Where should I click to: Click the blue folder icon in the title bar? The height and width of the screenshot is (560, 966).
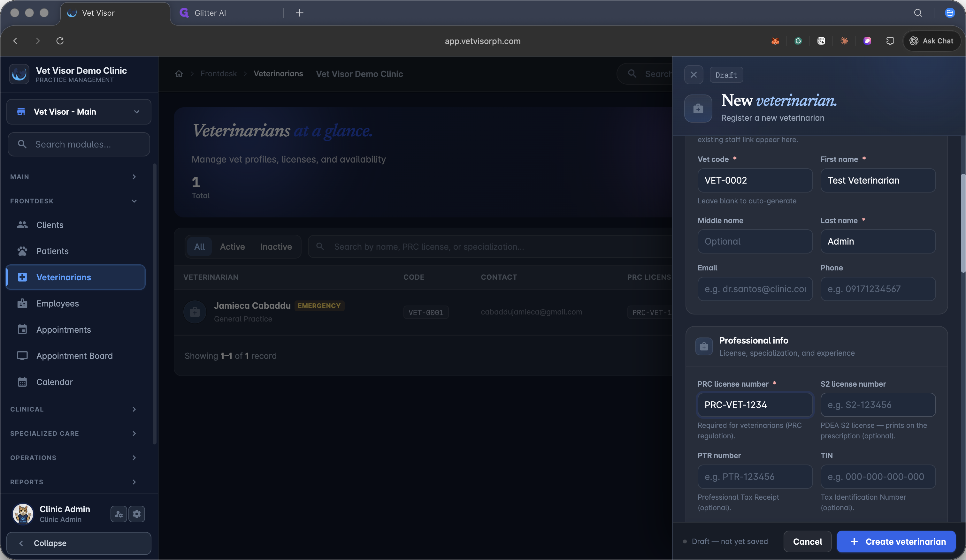point(950,13)
